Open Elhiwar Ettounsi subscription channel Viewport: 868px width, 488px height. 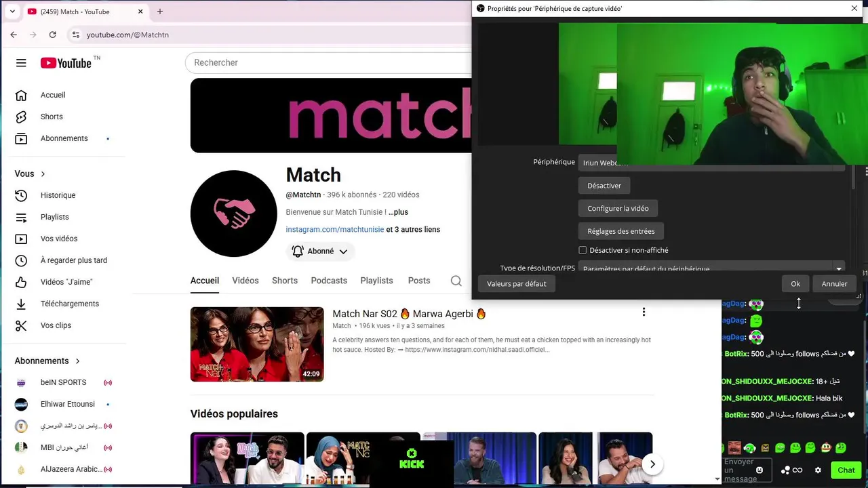point(67,404)
